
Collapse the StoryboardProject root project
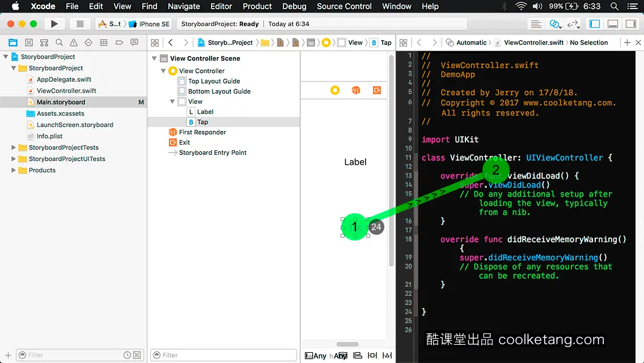click(6, 57)
